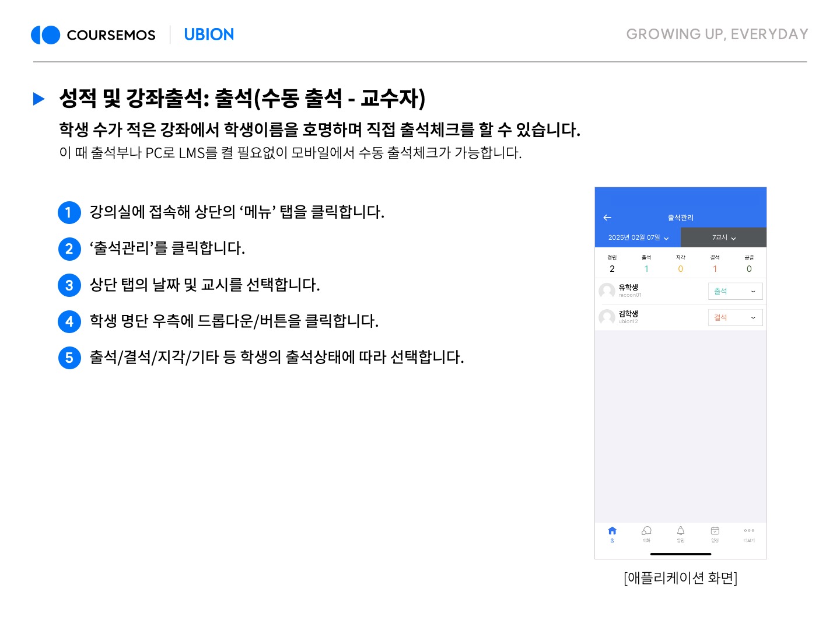Expand the 2025년 02월 07일 date dropdown
Image resolution: width=840 pixels, height=630 pixels.
click(638, 238)
